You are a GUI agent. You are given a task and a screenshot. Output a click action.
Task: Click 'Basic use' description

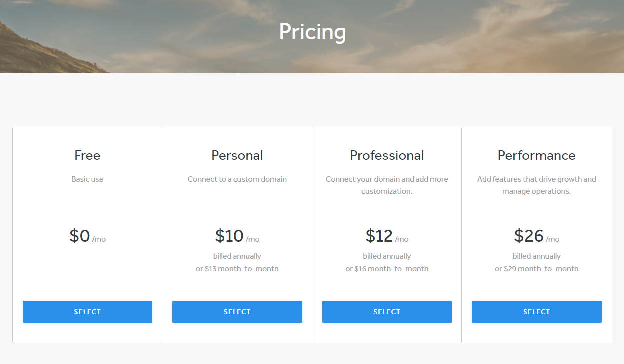pos(87,179)
